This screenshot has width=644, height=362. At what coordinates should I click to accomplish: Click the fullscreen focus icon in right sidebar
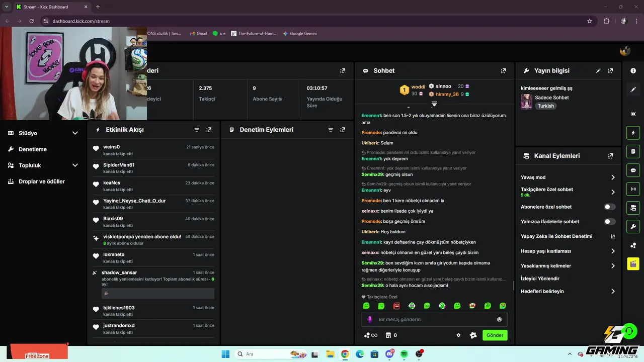pyautogui.click(x=633, y=114)
